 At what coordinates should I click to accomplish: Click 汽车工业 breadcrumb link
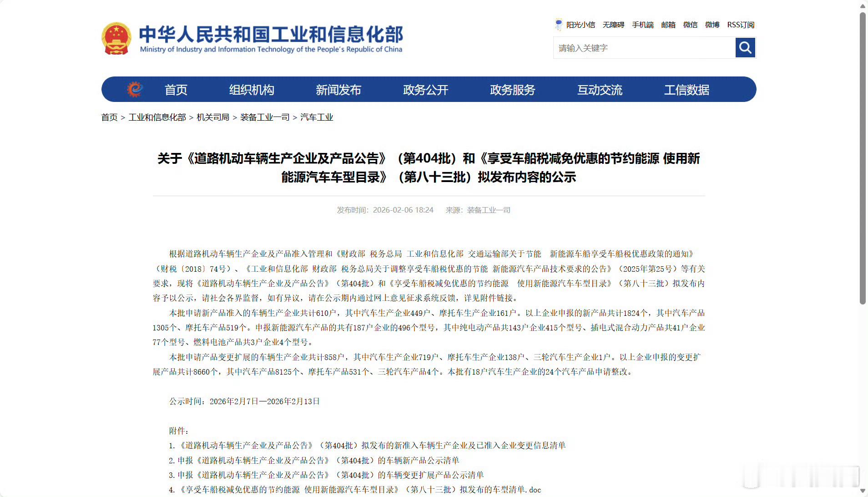pos(317,117)
